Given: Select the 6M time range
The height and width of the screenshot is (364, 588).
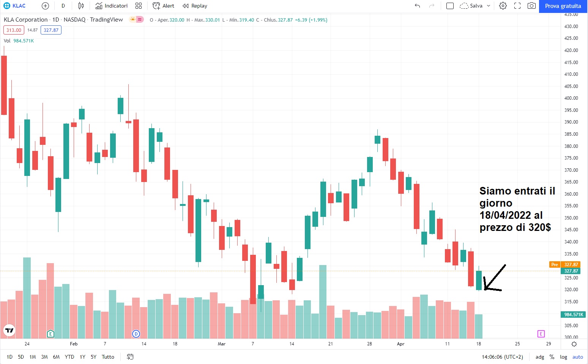Looking at the screenshot, I should point(56,357).
